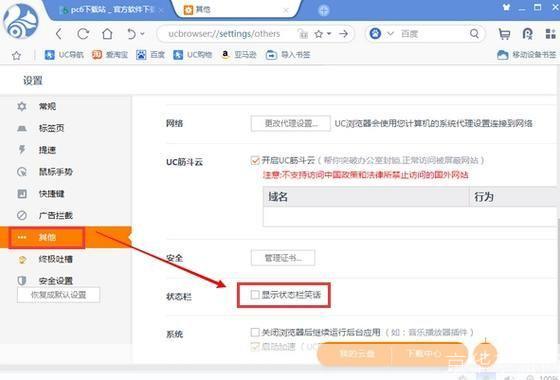Click the 行为 column header

[514, 197]
